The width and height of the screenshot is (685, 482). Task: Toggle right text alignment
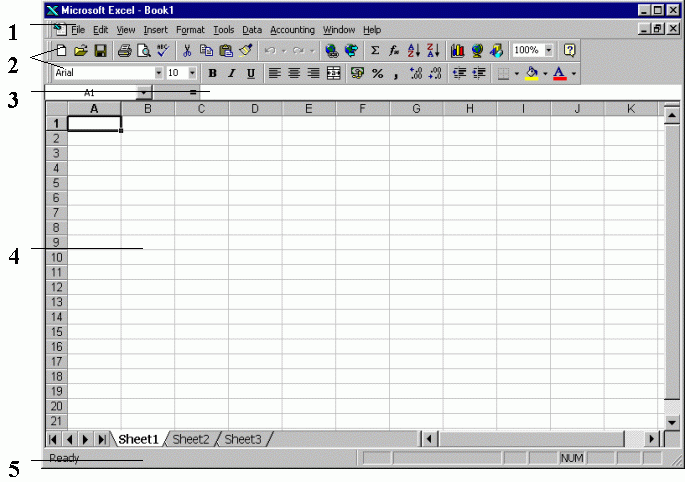313,73
